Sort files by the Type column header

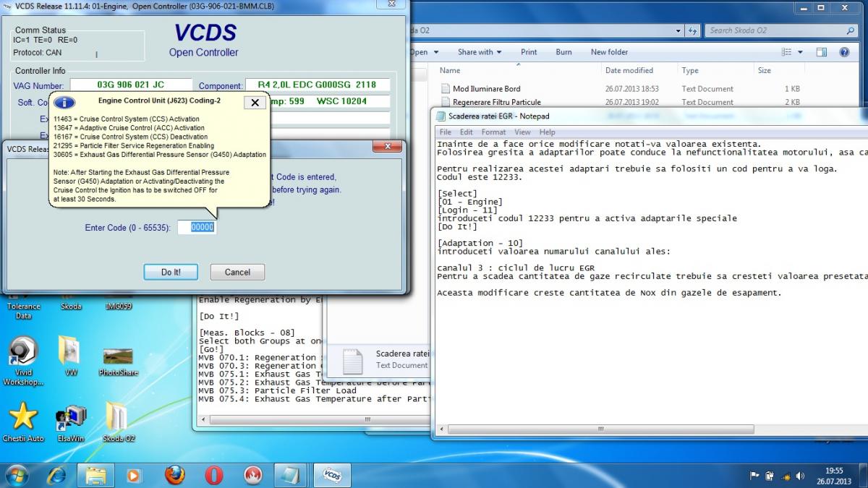[x=690, y=71]
